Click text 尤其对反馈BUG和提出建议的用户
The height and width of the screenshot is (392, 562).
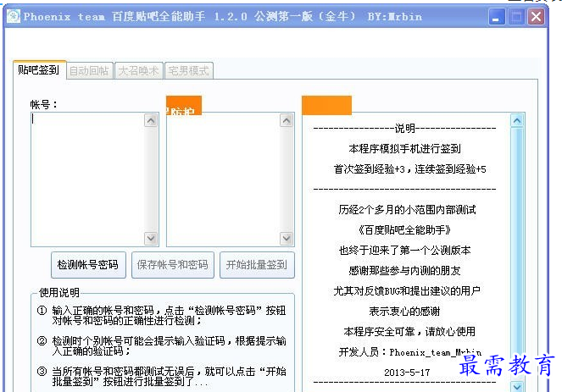tap(407, 291)
